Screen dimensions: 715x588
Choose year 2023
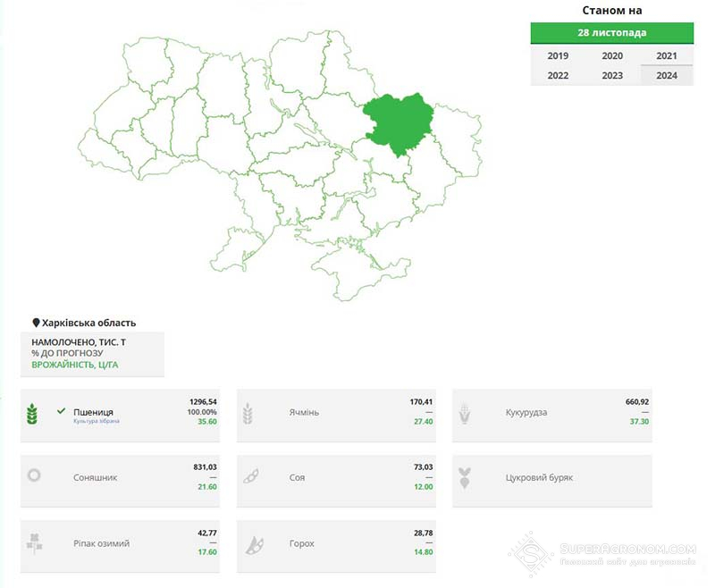(x=612, y=75)
